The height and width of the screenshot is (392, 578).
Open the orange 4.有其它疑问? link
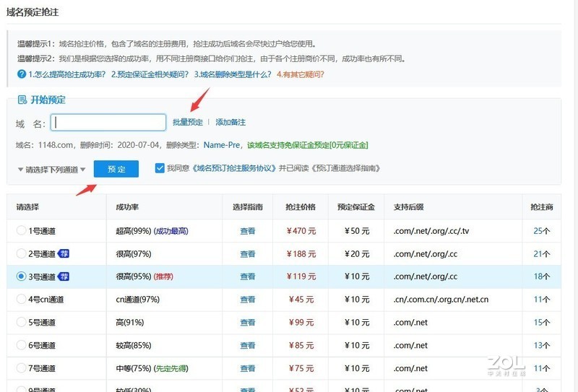point(301,74)
